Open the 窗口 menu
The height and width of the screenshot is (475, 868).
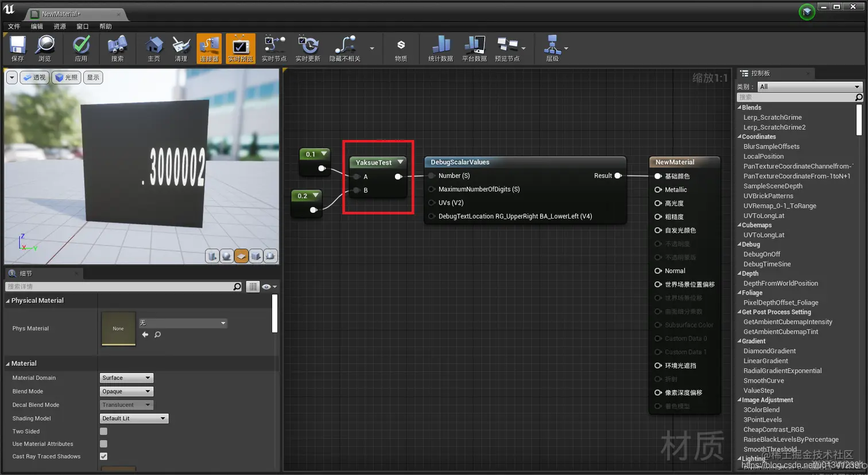pyautogui.click(x=83, y=26)
